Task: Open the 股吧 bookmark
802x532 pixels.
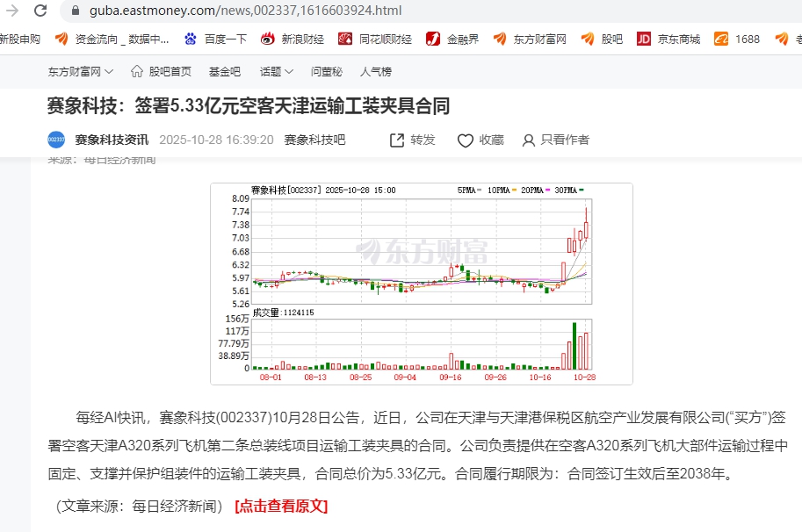Action: 611,40
